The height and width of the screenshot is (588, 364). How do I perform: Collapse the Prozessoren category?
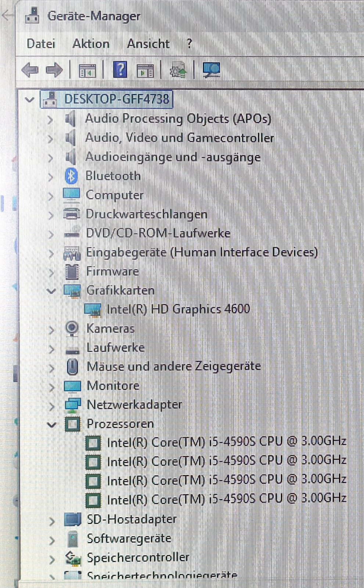pyautogui.click(x=52, y=425)
